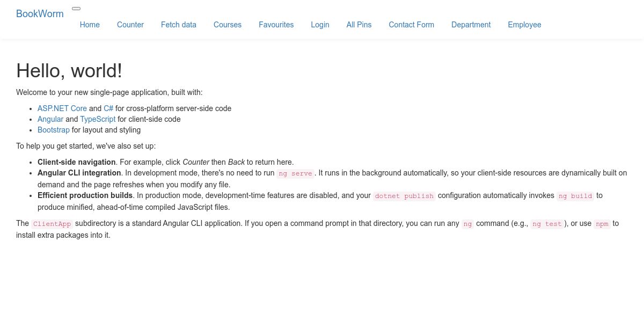Click the bold 'Angular CLI integration' text
The image size is (644, 322).
coord(79,173)
